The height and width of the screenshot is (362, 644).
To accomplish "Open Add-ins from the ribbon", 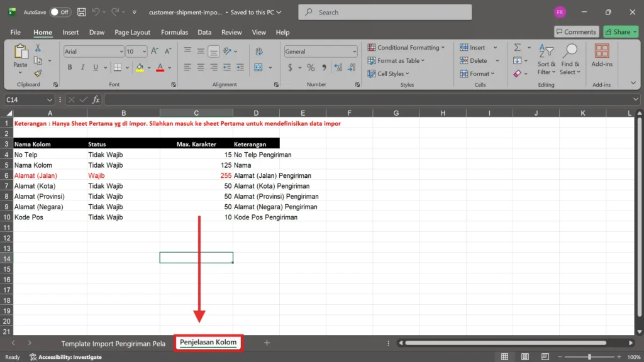I will pos(602,56).
